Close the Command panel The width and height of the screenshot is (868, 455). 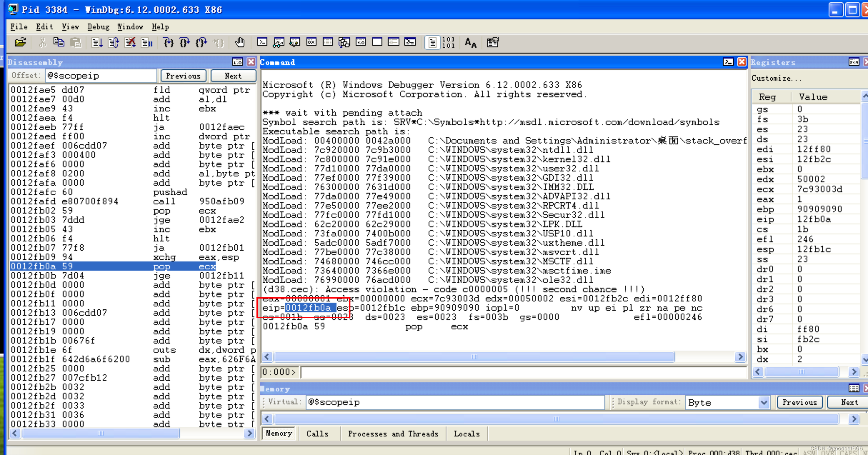click(742, 62)
